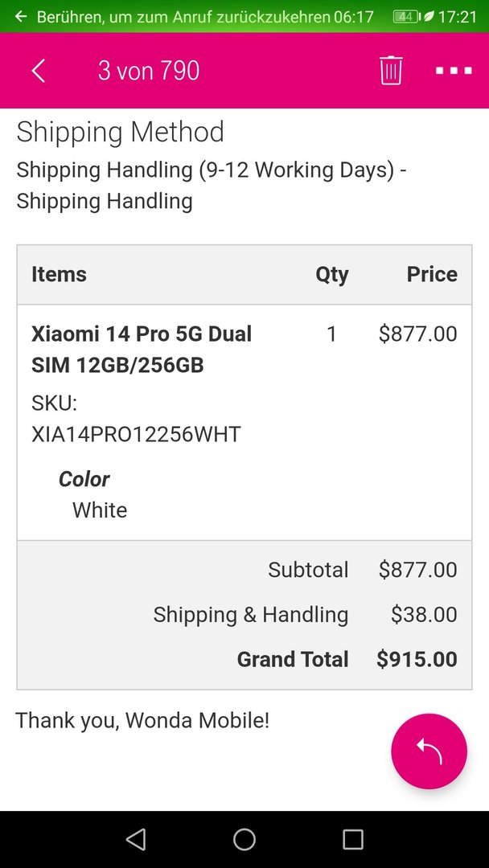Return to call via green status banner
The image size is (489, 868).
183,17
